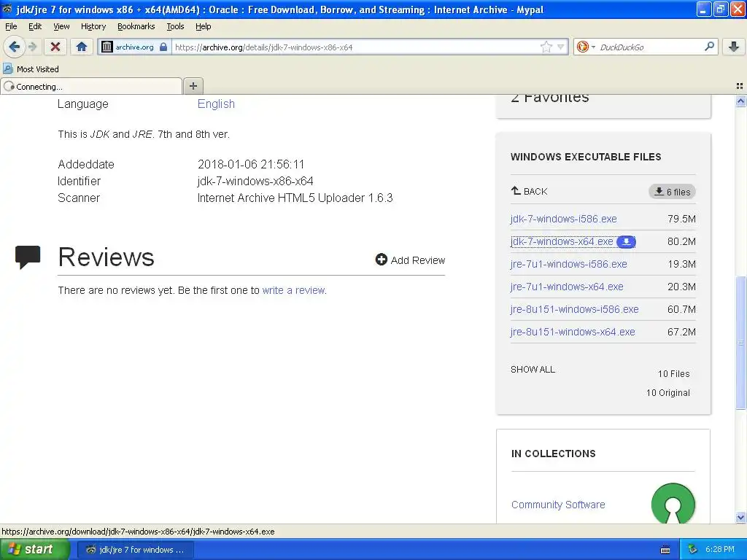Click the vertical scrollbar thumb
The width and height of the screenshot is (747, 560).
click(740, 342)
